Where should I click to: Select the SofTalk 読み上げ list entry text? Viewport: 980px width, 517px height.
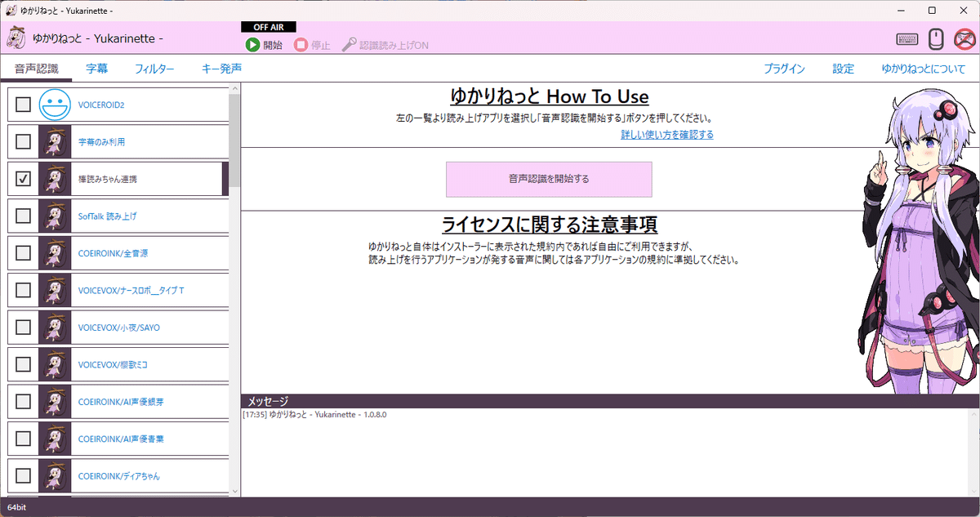(x=108, y=216)
